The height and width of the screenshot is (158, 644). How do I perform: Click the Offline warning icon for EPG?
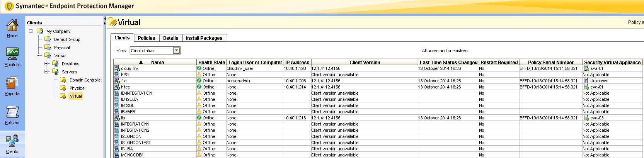pos(199,75)
